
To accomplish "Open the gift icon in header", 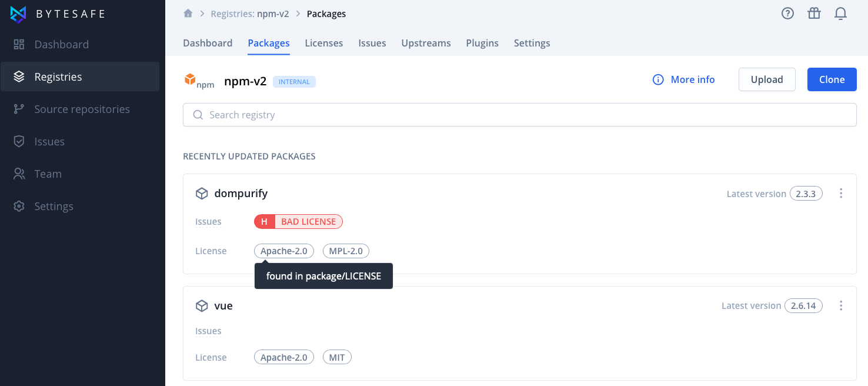I will 814,14.
